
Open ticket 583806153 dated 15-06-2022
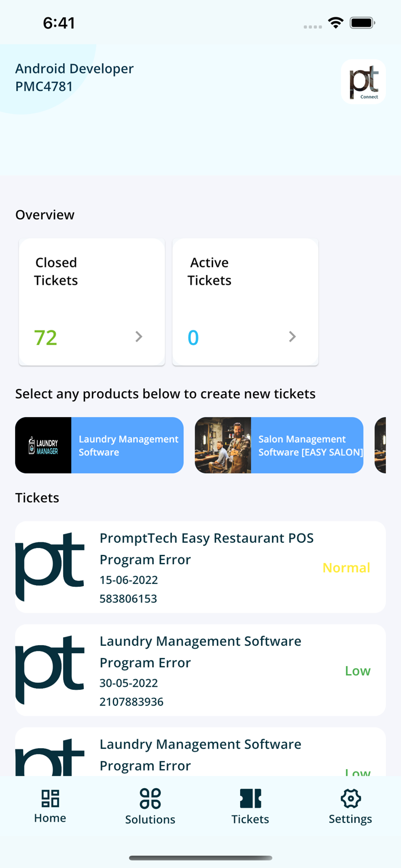point(200,567)
